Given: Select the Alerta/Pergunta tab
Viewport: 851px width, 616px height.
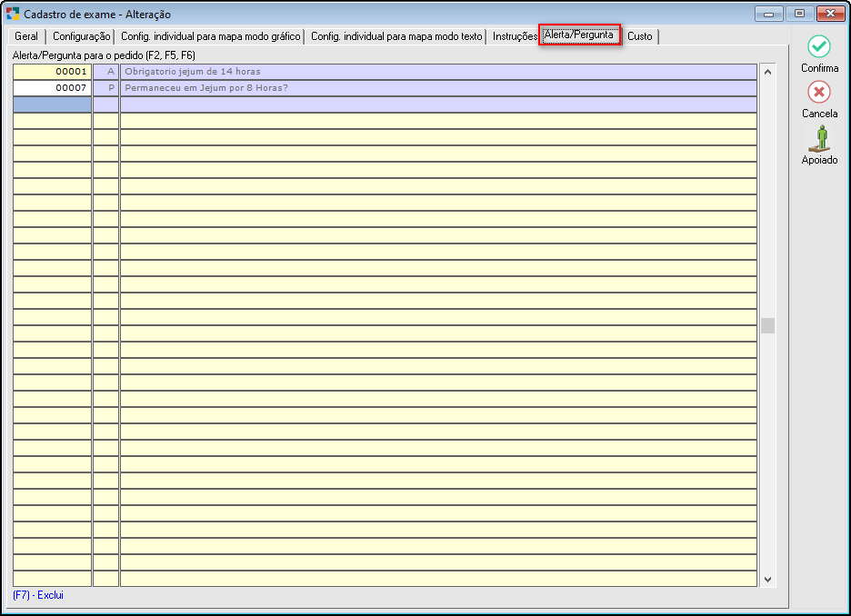Looking at the screenshot, I should (579, 35).
